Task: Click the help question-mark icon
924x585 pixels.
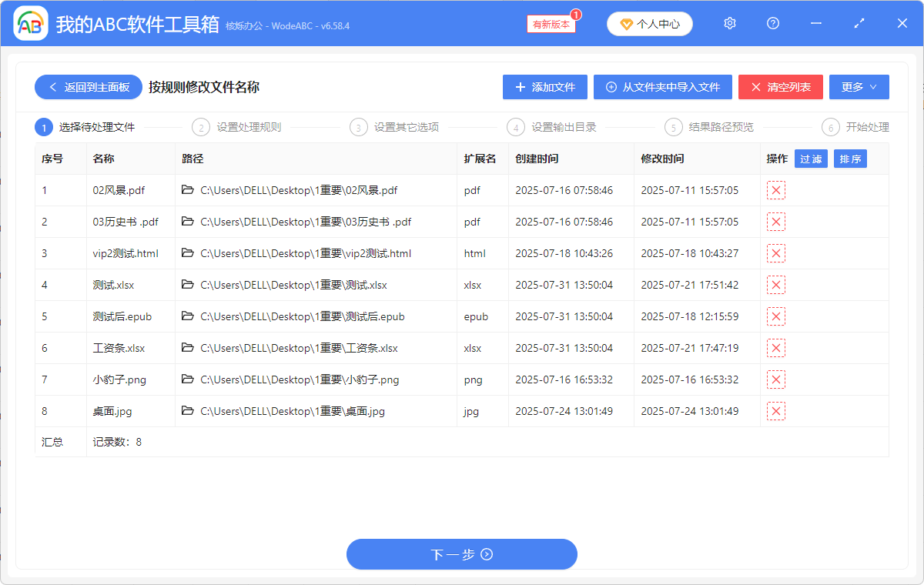Action: pyautogui.click(x=772, y=23)
